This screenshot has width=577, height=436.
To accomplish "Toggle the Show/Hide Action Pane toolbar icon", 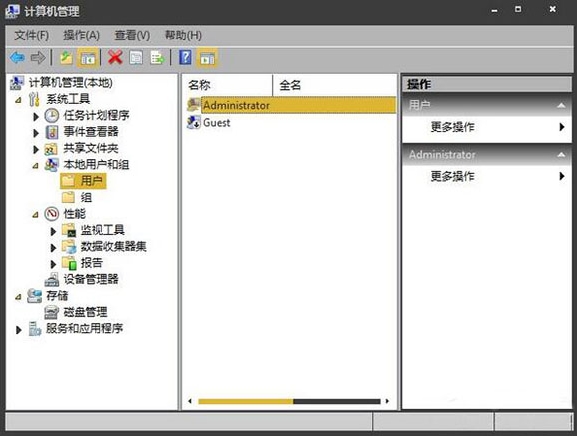I will (207, 58).
